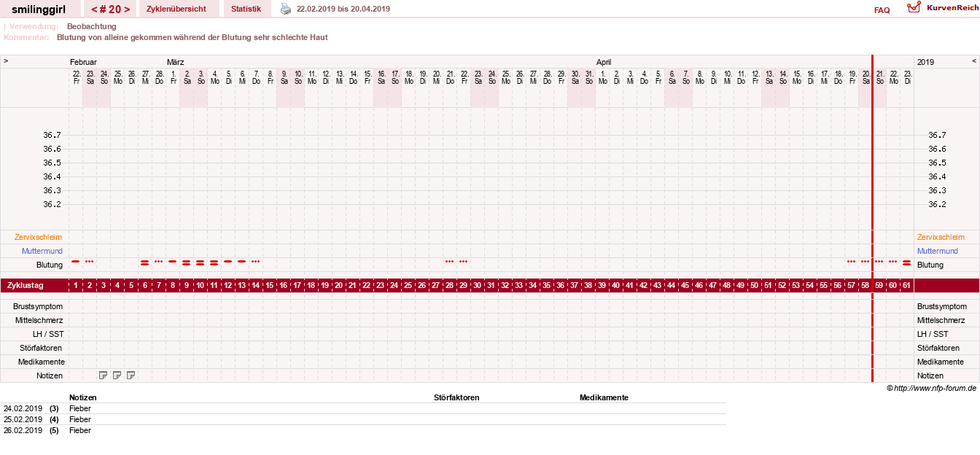Viewport: 980px width, 455px height.
Task: Click right 36.2 temperature label
Action: click(937, 204)
